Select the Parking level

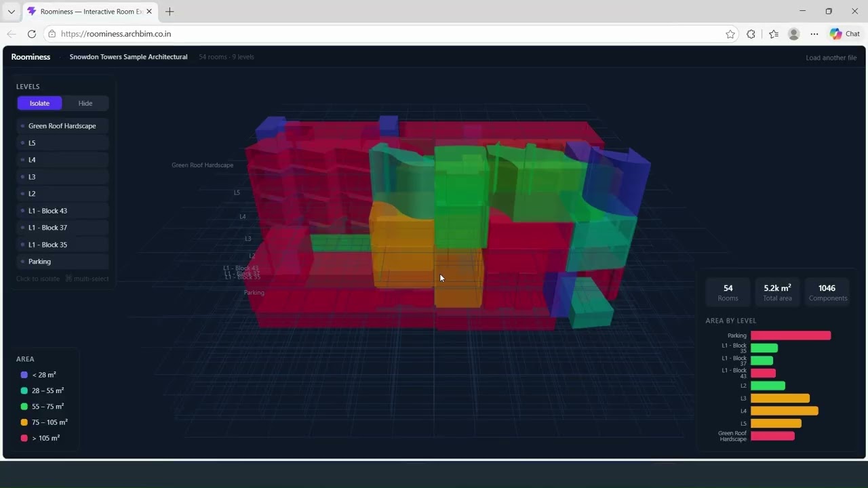pyautogui.click(x=62, y=262)
